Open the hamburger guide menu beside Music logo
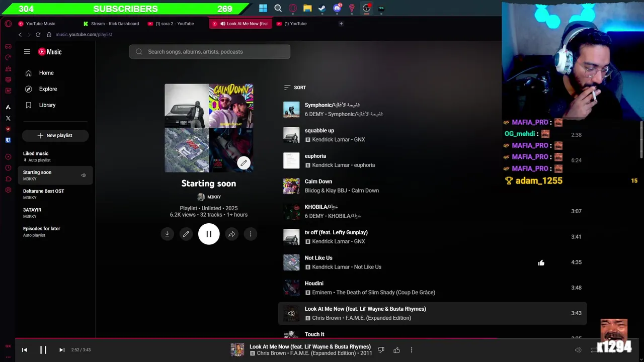Image resolution: width=644 pixels, height=362 pixels. 27,51
